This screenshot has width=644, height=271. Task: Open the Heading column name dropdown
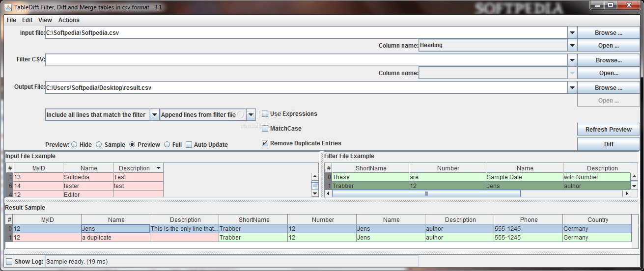point(572,46)
